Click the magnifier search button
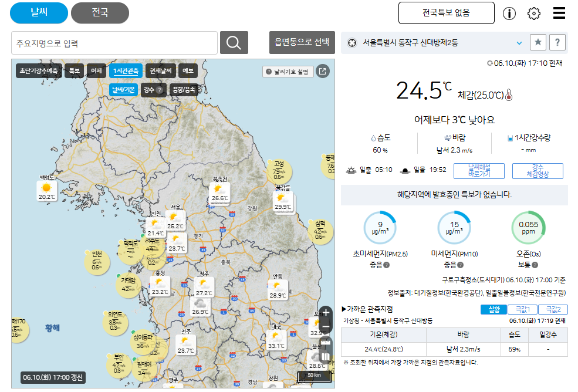The width and height of the screenshot is (578, 392). (x=234, y=43)
